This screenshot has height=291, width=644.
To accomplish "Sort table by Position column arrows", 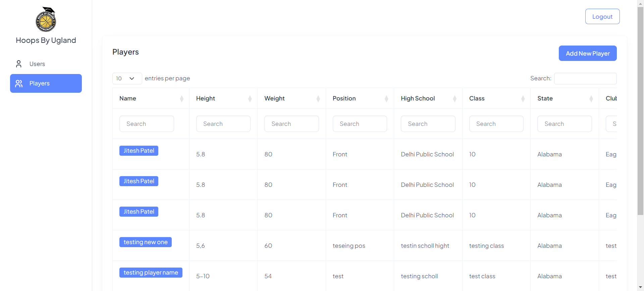I will coord(386,98).
